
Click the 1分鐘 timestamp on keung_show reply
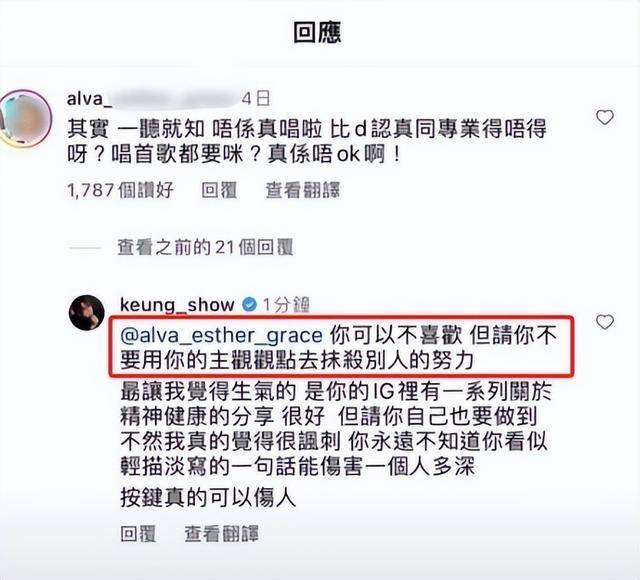click(286, 305)
